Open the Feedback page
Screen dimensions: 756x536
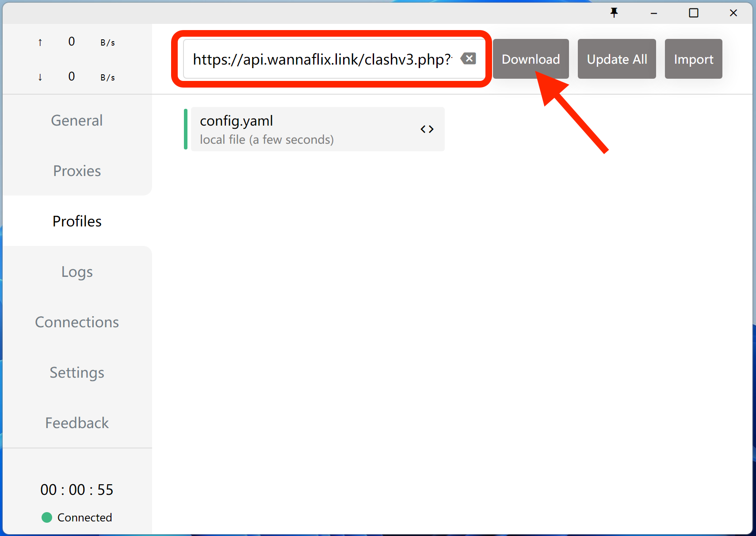click(77, 423)
